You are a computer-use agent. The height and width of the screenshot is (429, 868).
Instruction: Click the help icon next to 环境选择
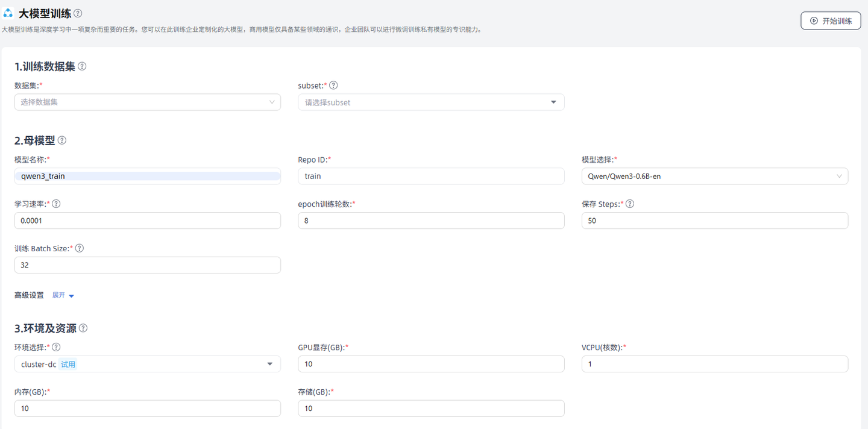tap(56, 347)
